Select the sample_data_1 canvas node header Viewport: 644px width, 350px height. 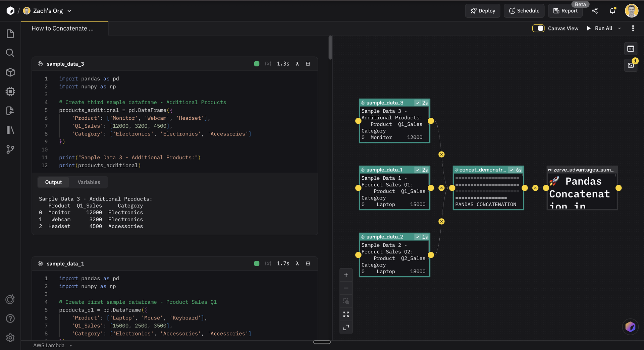pyautogui.click(x=394, y=170)
